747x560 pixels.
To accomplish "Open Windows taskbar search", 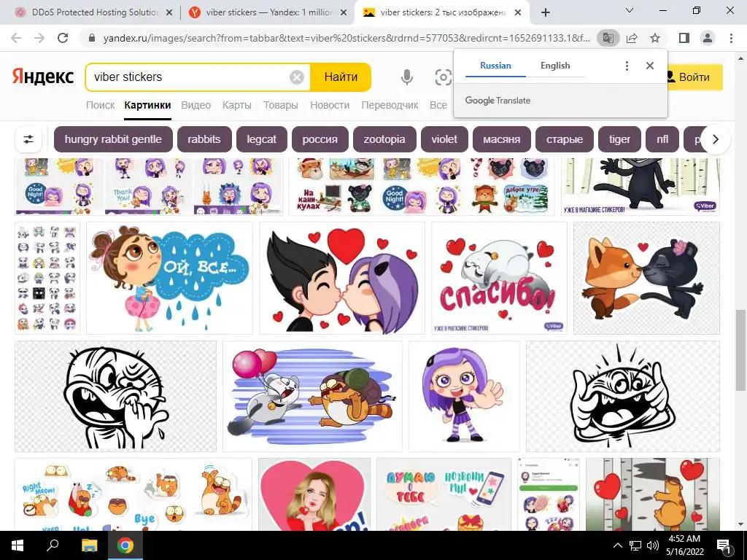I will pos(53,545).
